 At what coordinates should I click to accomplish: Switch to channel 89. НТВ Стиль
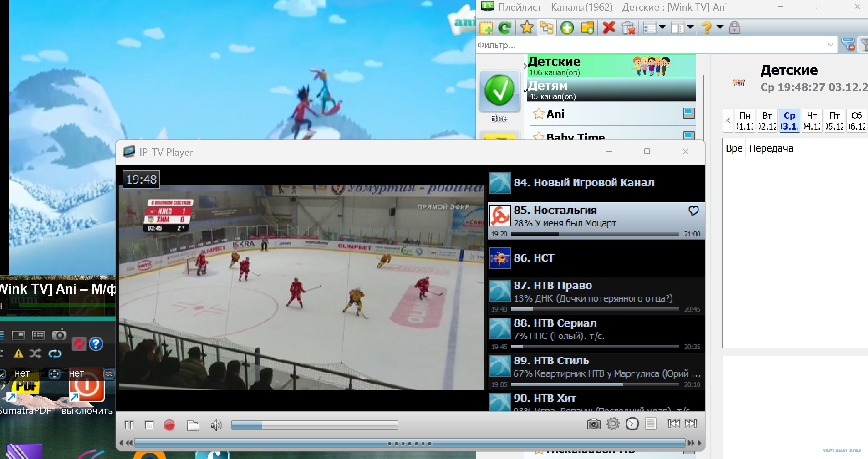click(596, 371)
